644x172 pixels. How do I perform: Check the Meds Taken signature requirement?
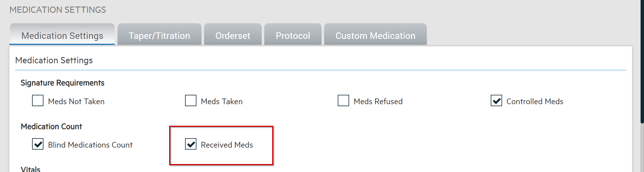coord(190,101)
